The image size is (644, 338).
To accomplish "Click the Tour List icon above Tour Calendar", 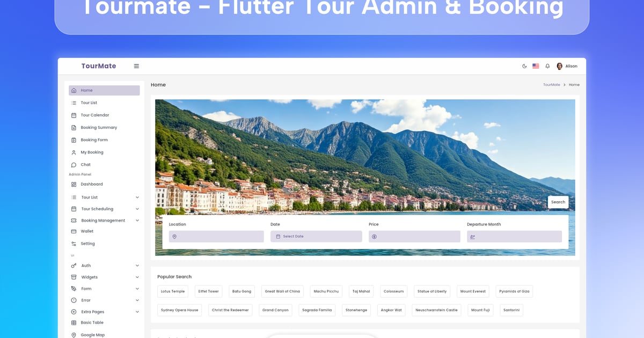I will click(x=74, y=103).
